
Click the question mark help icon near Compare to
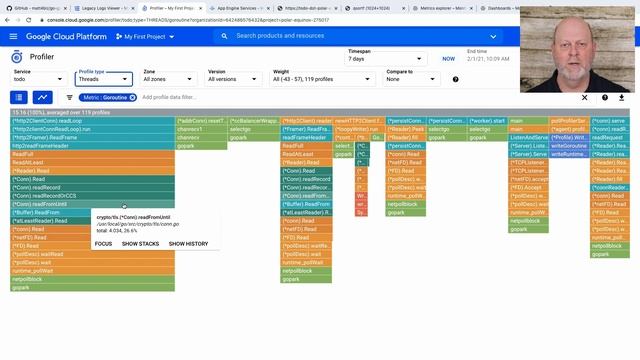click(456, 79)
